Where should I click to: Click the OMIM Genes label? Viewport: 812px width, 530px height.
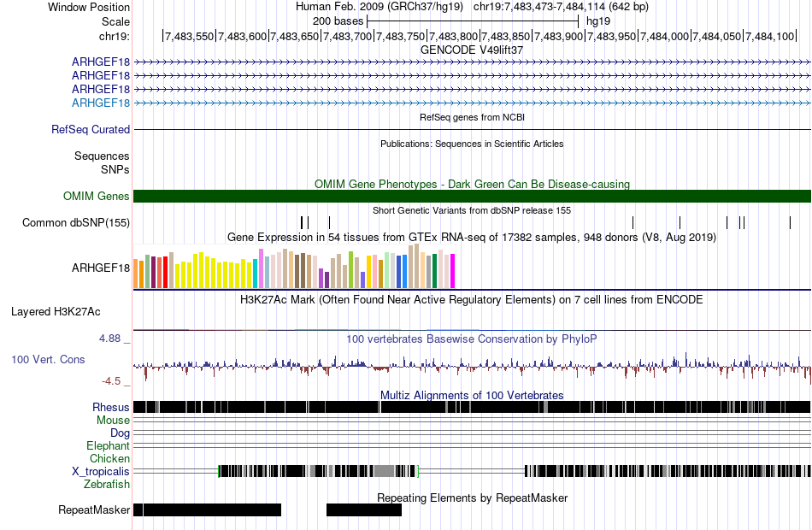coord(96,197)
